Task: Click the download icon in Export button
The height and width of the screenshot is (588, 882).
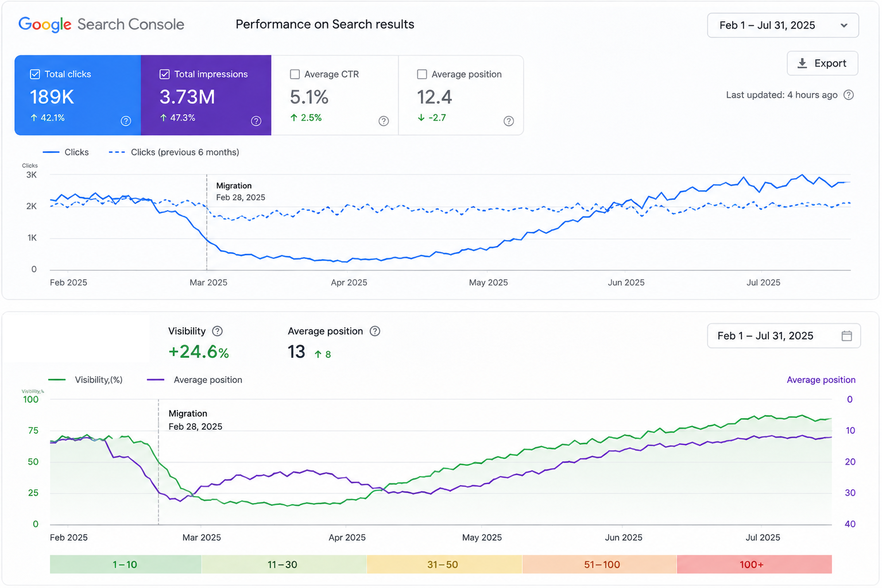Action: (802, 63)
